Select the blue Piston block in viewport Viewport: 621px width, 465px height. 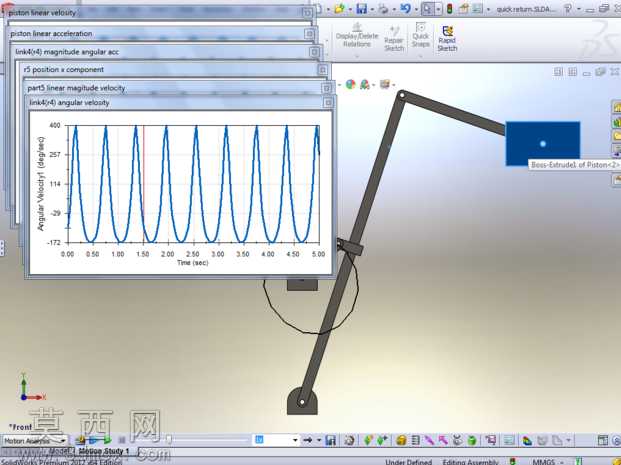pyautogui.click(x=543, y=143)
